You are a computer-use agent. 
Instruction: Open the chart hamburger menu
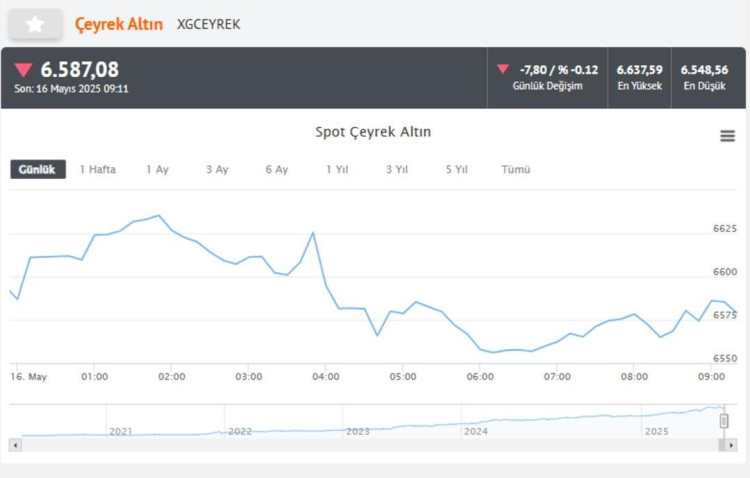727,136
